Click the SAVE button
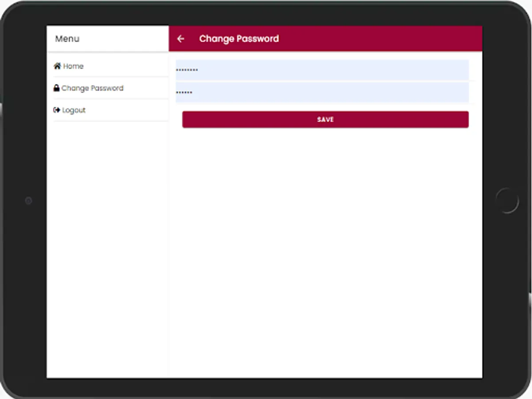Screen dimensions: 532x399 point(325,120)
